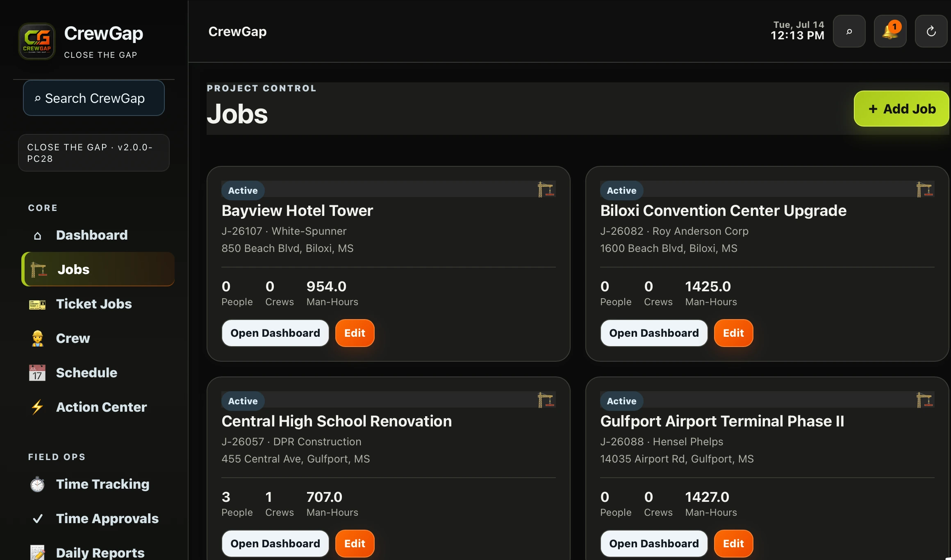Click the crane icon on the Gulfport Airport Terminal card
Screen dimensions: 951x560
tap(925, 400)
